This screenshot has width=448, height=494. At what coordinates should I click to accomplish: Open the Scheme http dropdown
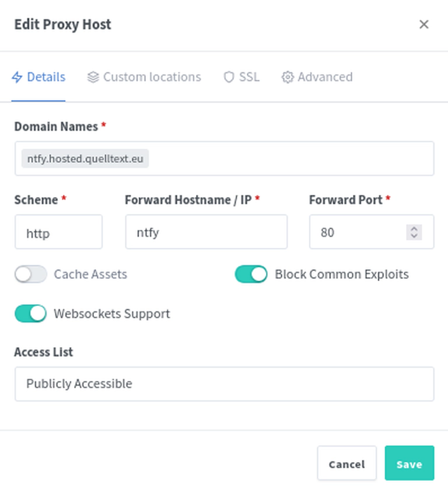[x=58, y=232]
